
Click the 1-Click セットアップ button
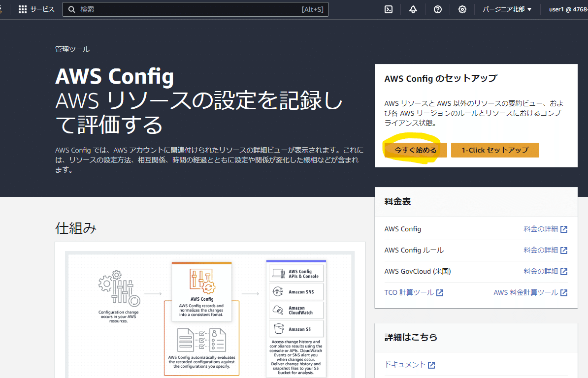point(495,150)
